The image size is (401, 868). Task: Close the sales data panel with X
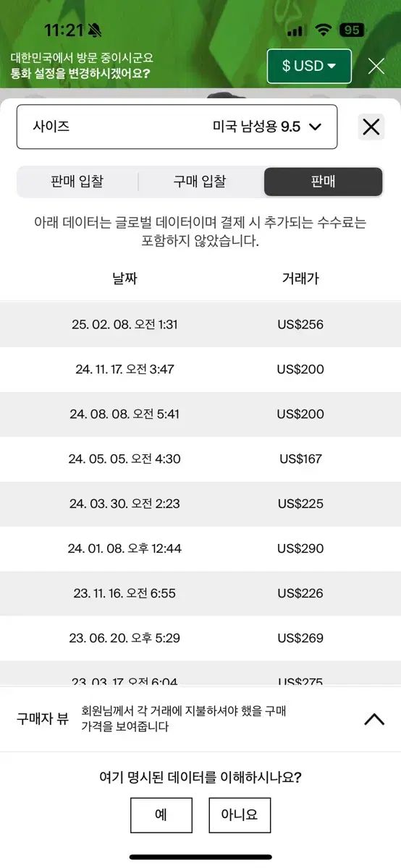pyautogui.click(x=371, y=127)
